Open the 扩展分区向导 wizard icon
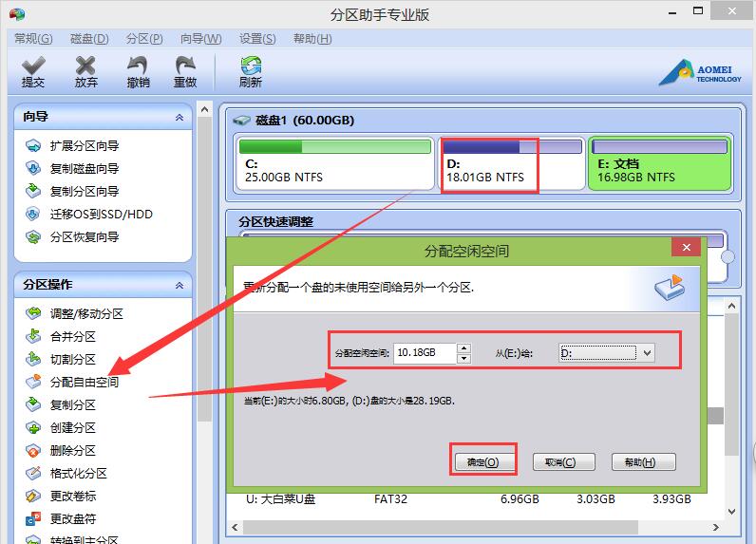Screen dimensions: 756x544 pos(33,145)
